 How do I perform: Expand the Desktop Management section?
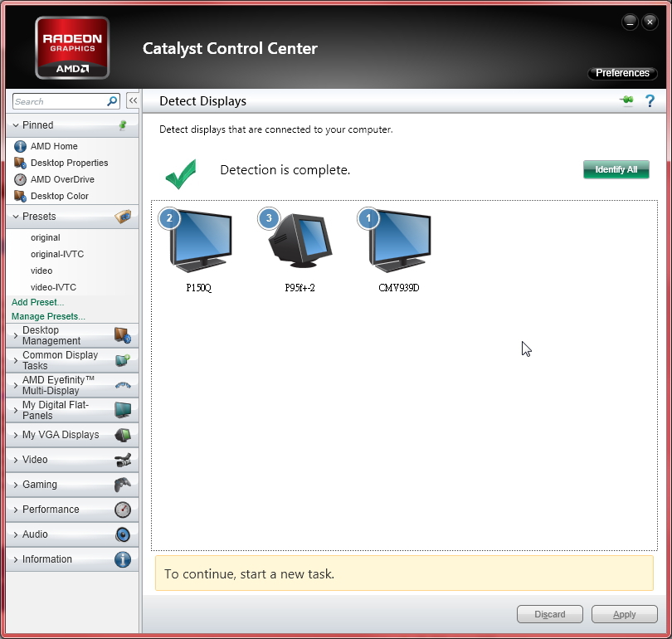click(x=16, y=335)
